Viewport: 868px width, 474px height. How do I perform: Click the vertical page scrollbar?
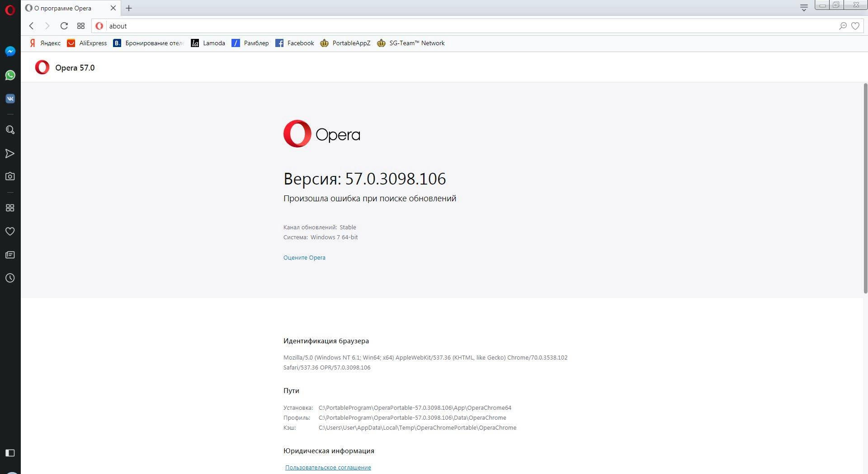[x=865, y=188]
